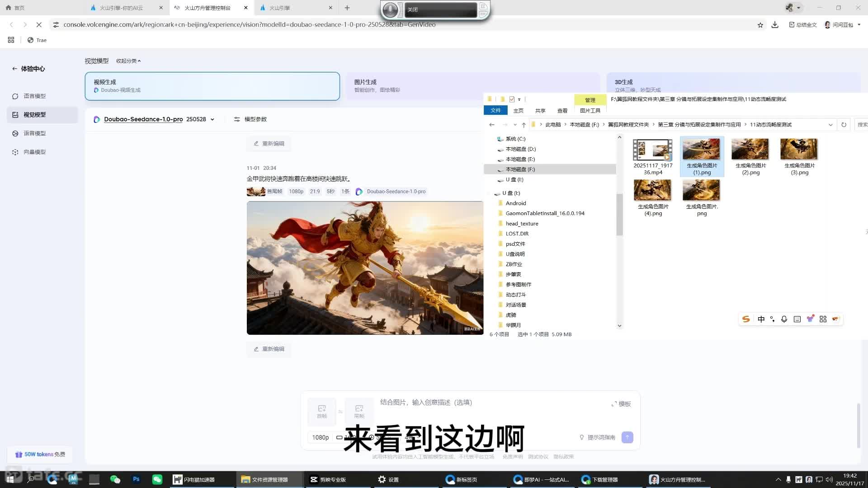
Task: Open the 模板 expand icon
Action: click(x=614, y=404)
